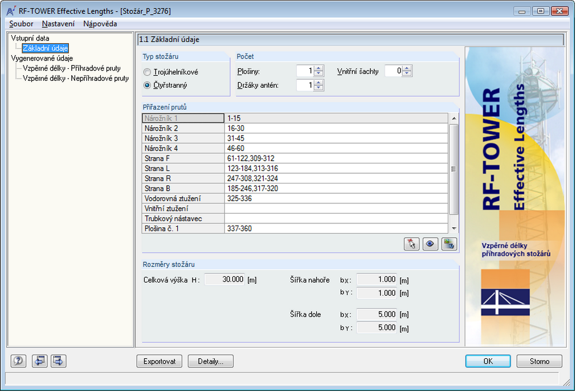This screenshot has width=576, height=392.
Task: Click the Strana F row header
Action: [x=183, y=158]
